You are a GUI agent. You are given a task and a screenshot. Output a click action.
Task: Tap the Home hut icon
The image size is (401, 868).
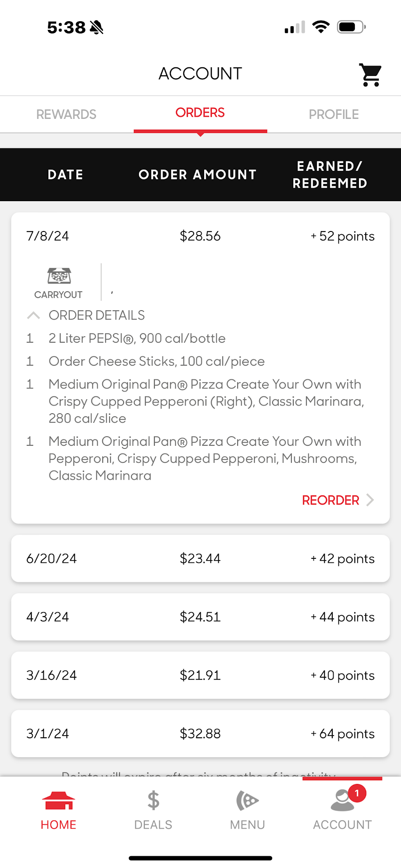pyautogui.click(x=58, y=801)
